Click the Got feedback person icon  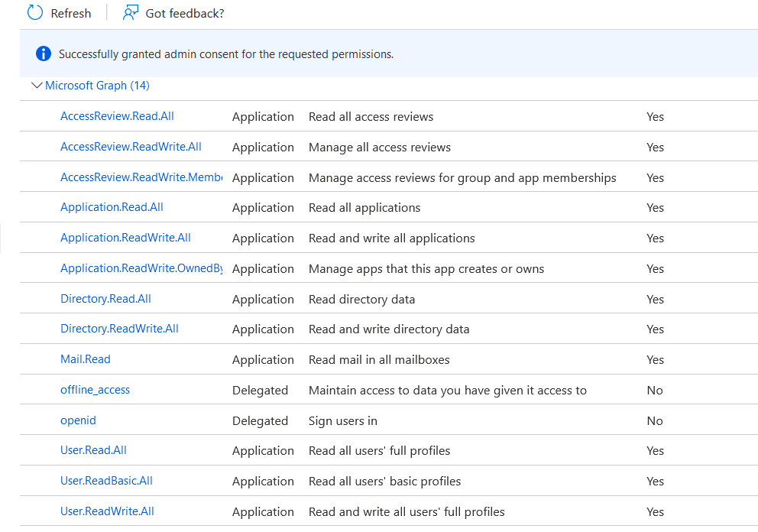131,12
